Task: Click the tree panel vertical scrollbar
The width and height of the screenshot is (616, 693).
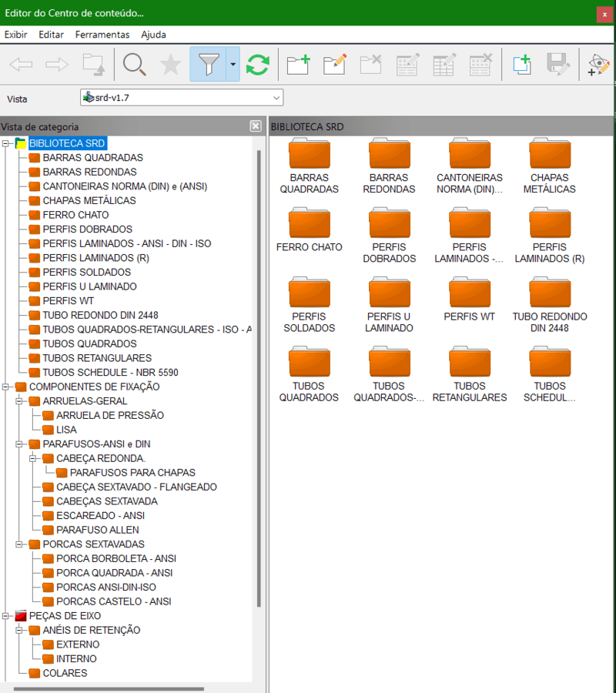Action: click(259, 379)
